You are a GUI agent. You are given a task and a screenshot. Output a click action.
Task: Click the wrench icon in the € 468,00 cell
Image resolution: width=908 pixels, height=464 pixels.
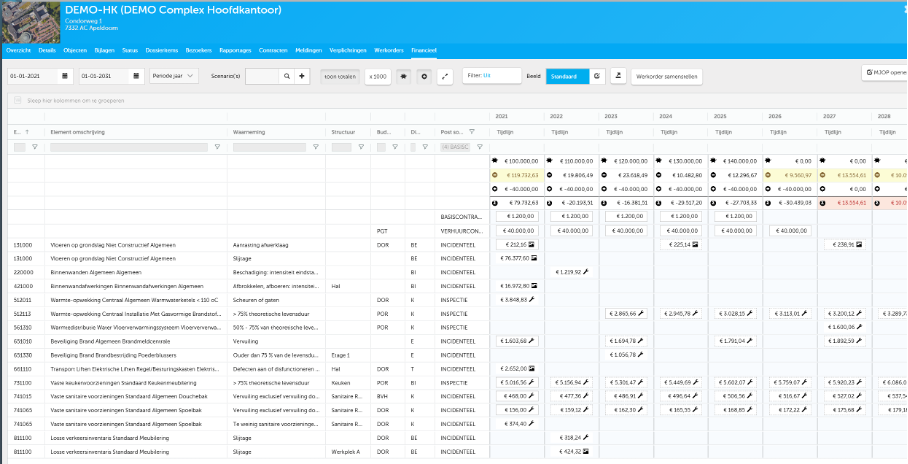click(531, 396)
